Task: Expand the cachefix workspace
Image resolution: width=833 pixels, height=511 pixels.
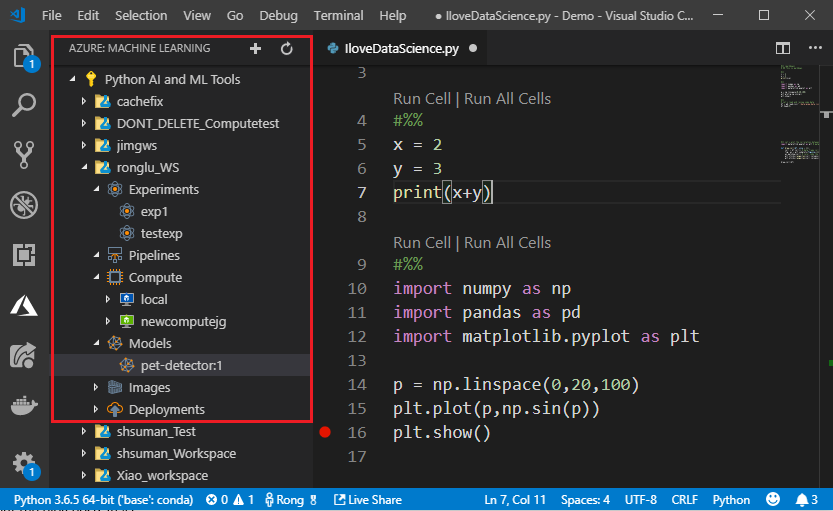Action: [x=83, y=101]
